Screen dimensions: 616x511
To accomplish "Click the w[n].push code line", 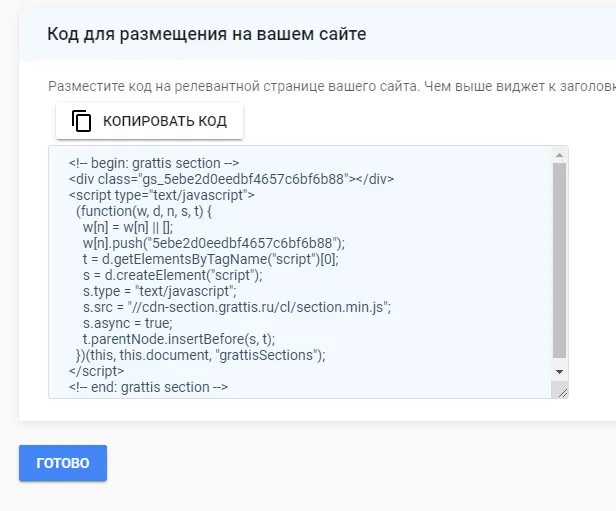I will tap(214, 244).
